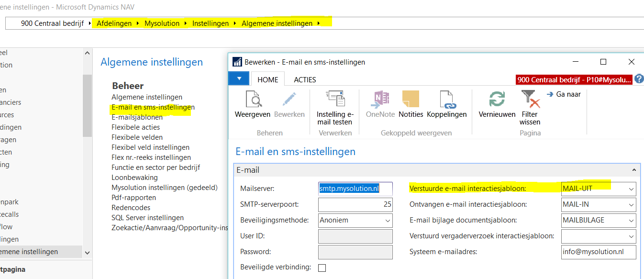The height and width of the screenshot is (279, 644).
Task: Switch to the ACTIES ribbon tab
Action: coord(305,79)
